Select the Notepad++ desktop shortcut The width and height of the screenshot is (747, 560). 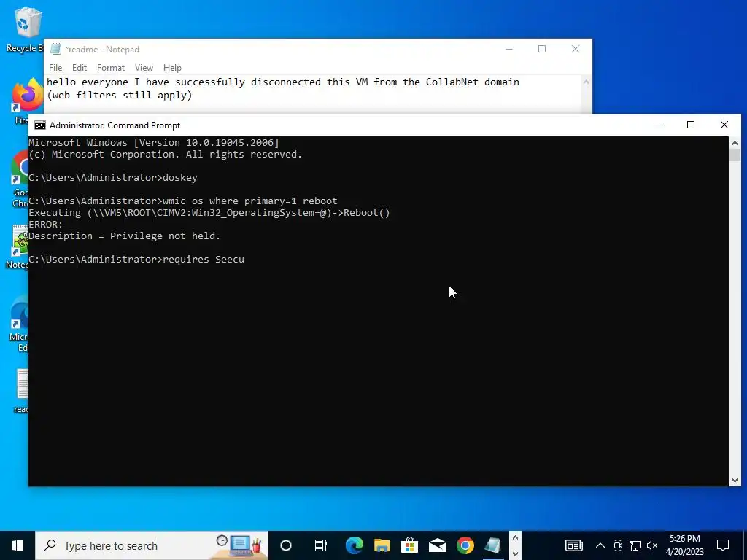[18, 246]
